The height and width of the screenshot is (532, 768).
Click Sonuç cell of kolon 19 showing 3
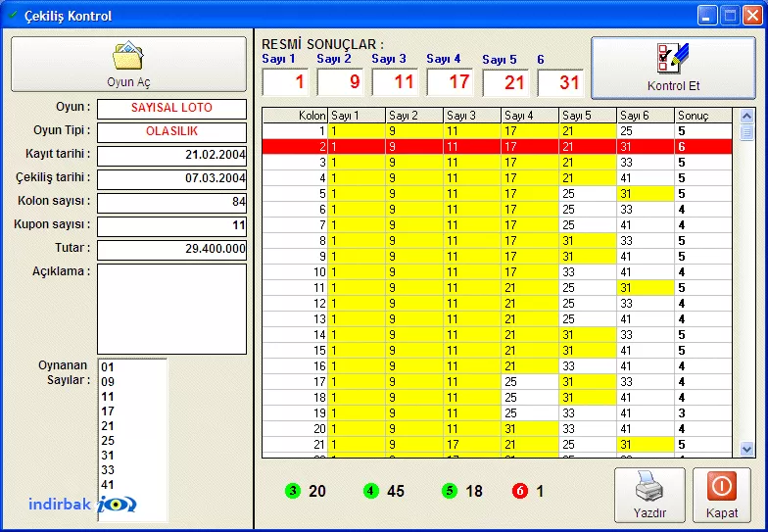pos(703,413)
